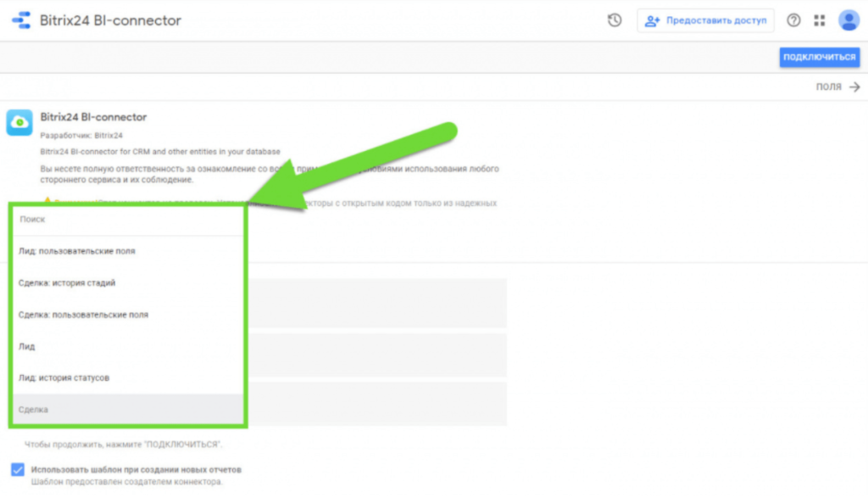Select 'Сделка: история стадий' option
868x498 pixels.
point(67,283)
